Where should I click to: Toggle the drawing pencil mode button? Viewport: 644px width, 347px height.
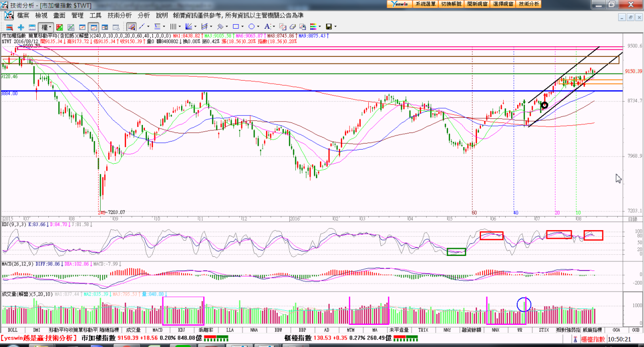(131, 27)
